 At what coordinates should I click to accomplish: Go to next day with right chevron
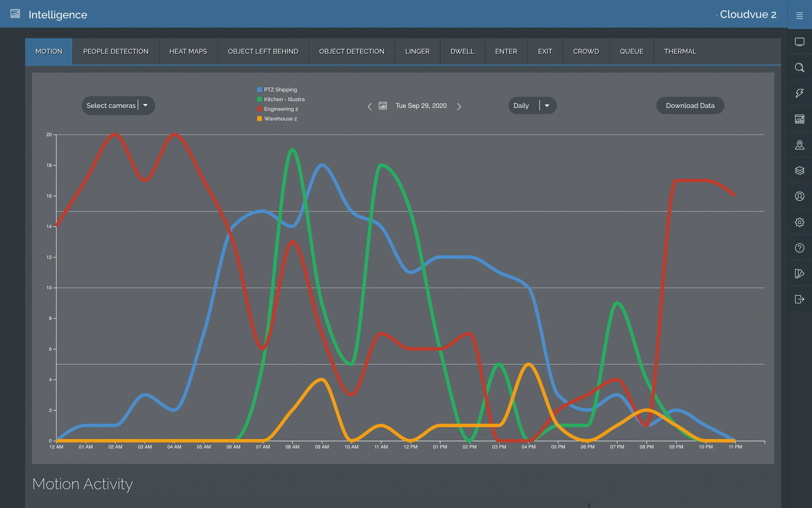(459, 107)
